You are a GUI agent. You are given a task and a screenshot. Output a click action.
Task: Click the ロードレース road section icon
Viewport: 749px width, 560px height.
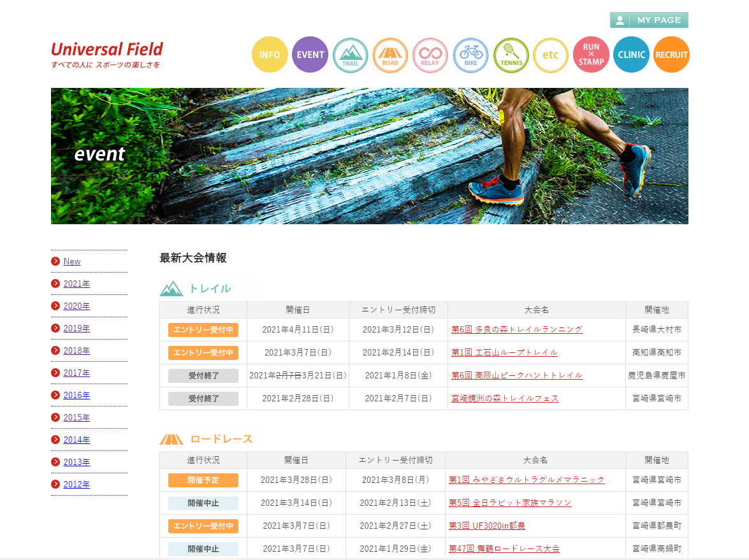pyautogui.click(x=171, y=439)
